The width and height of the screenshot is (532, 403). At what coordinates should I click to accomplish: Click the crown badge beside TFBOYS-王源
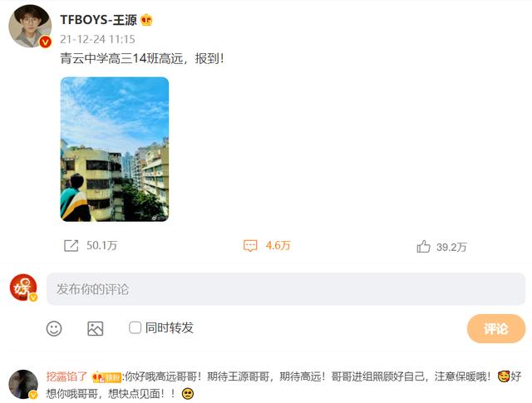pyautogui.click(x=146, y=20)
